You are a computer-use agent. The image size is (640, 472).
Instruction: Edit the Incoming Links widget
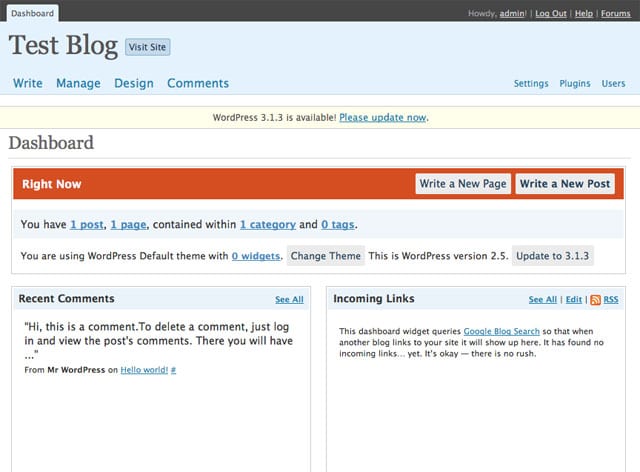point(573,300)
